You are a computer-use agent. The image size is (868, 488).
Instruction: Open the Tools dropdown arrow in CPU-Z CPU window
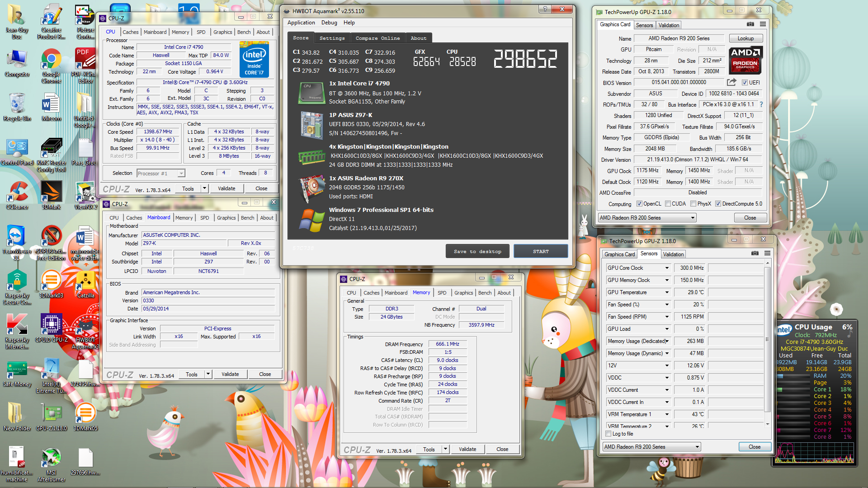(204, 188)
